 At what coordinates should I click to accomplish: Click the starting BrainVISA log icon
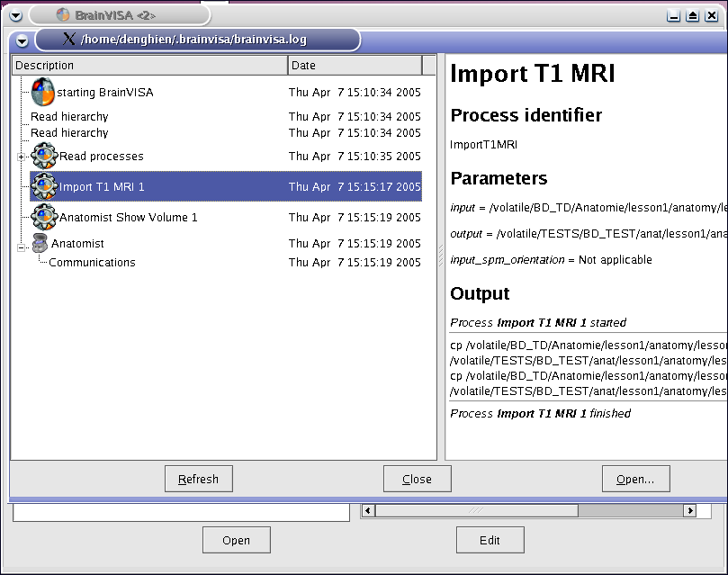pos(43,92)
